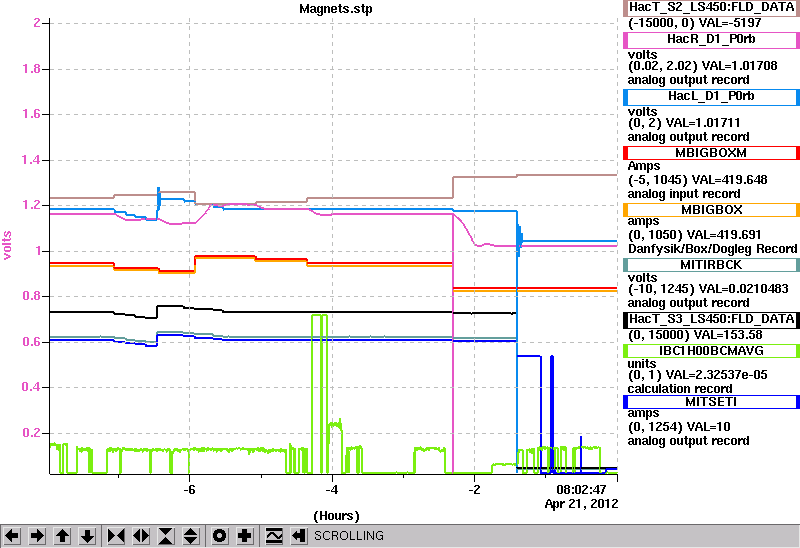Click the 1 y-axis tick label
The width and height of the screenshot is (800, 548).
pos(38,251)
